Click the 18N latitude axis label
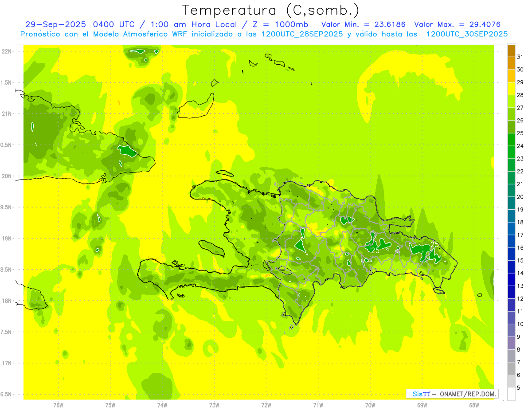This screenshot has height=411, width=532. 7,301
